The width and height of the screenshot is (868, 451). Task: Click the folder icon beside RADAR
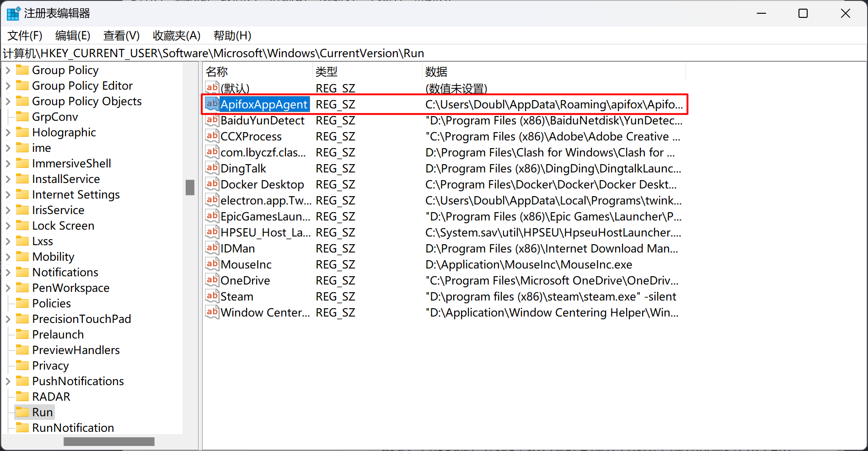22,397
